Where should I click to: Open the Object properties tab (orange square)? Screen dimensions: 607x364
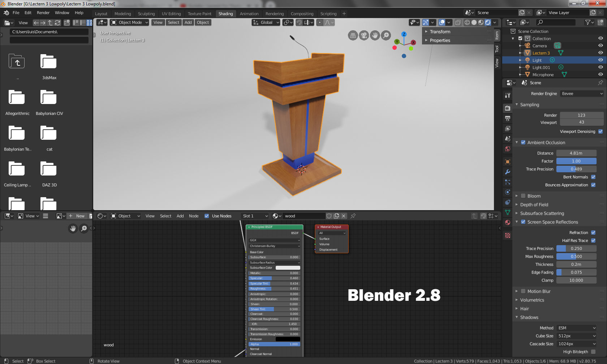pyautogui.click(x=508, y=162)
